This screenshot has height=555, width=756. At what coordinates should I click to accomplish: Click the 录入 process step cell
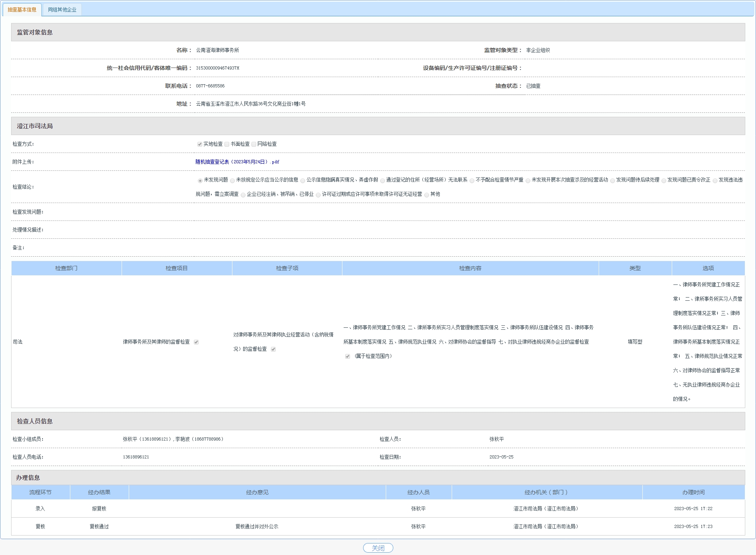coord(41,509)
